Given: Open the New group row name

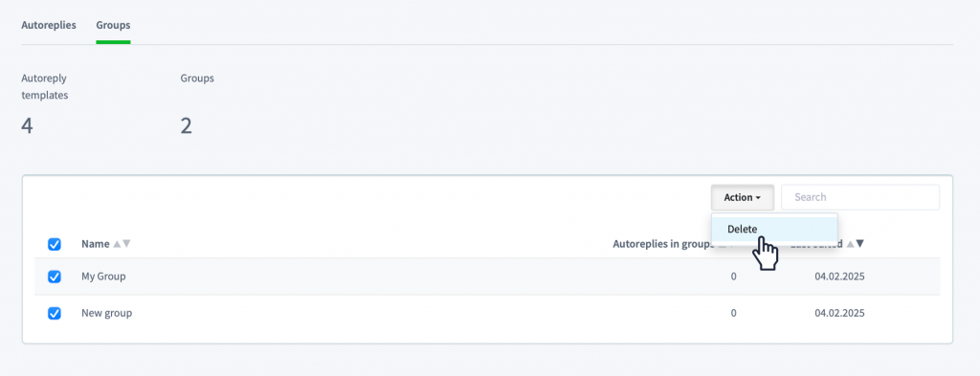Looking at the screenshot, I should 107,313.
